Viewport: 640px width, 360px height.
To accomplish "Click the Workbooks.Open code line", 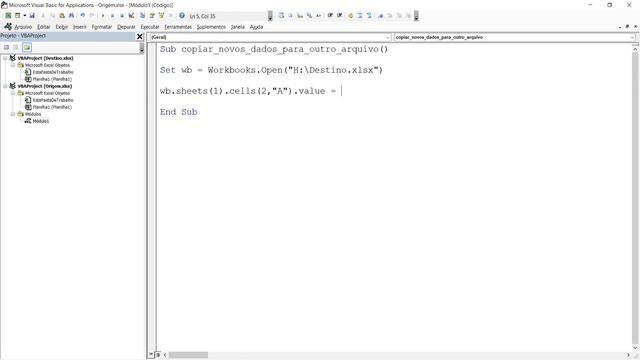I will (271, 70).
